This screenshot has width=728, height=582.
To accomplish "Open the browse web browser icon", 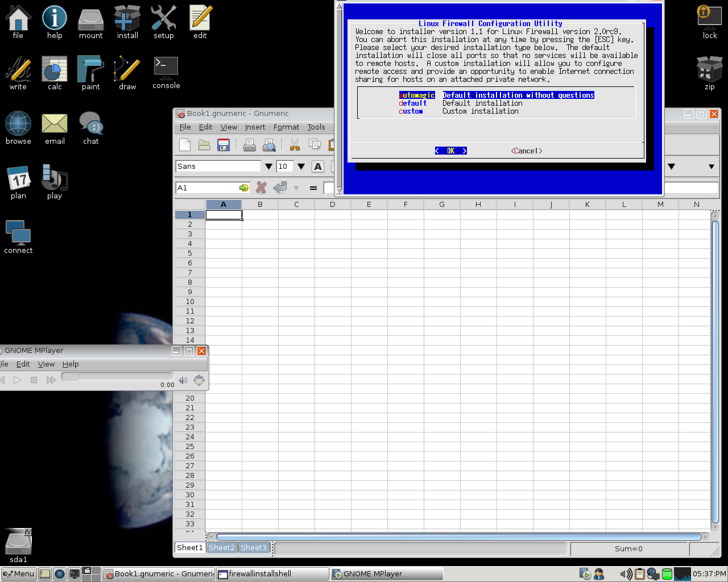I will pyautogui.click(x=18, y=128).
